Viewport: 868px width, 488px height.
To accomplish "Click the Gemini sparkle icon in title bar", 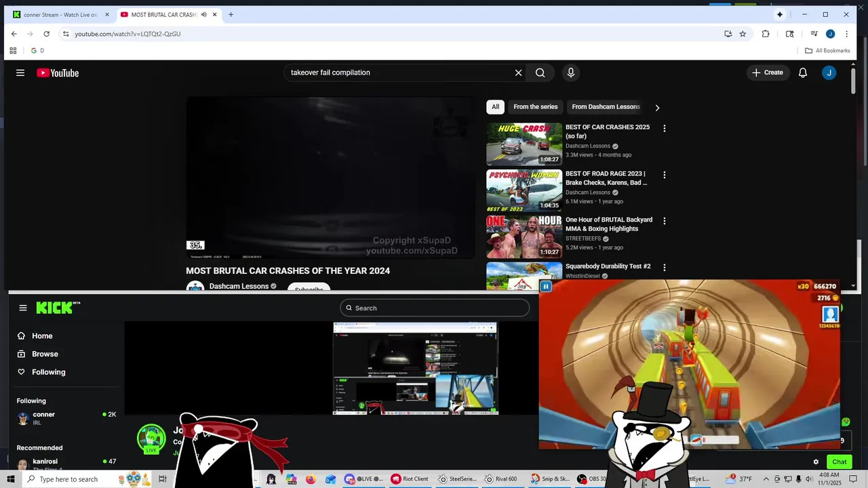I will (779, 14).
